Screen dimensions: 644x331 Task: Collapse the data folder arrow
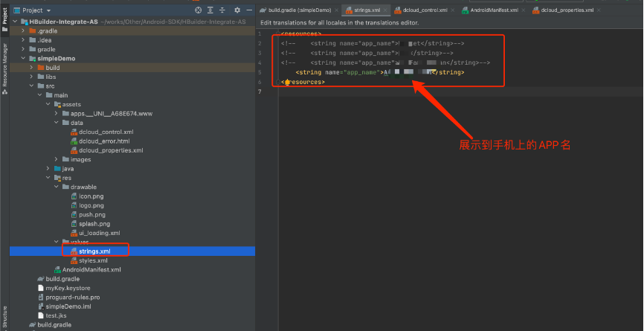(57, 123)
